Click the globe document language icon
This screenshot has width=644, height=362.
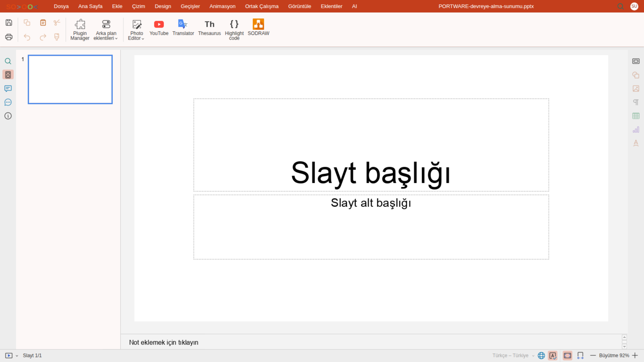tap(541, 356)
